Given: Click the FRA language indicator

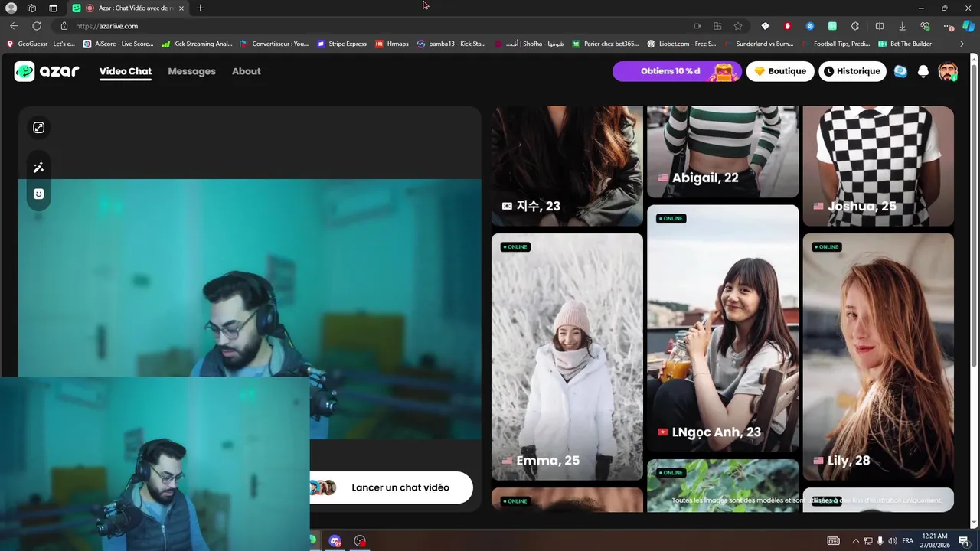Looking at the screenshot, I should coord(908,541).
